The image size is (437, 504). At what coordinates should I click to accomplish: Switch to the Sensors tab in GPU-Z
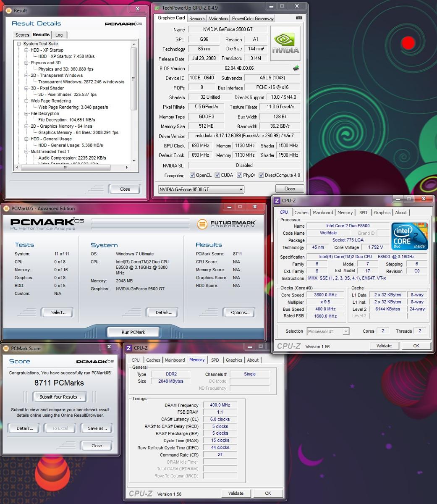coord(197,18)
